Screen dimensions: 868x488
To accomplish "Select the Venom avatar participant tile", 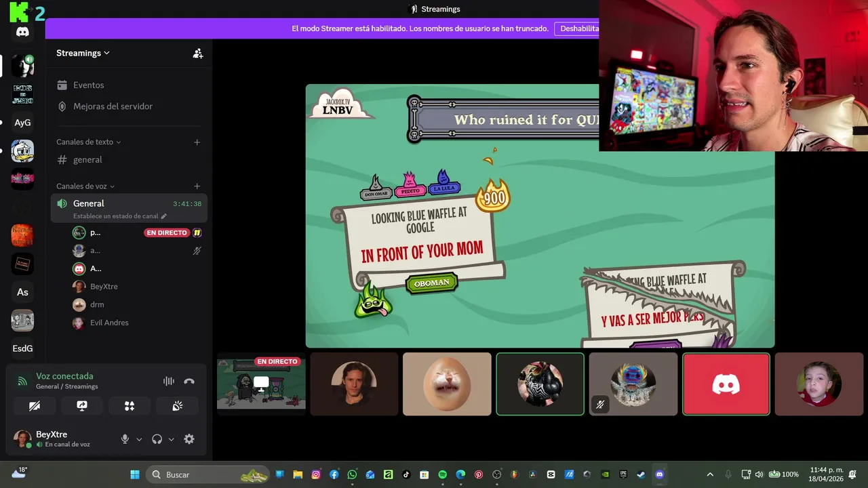I will pyautogui.click(x=540, y=384).
